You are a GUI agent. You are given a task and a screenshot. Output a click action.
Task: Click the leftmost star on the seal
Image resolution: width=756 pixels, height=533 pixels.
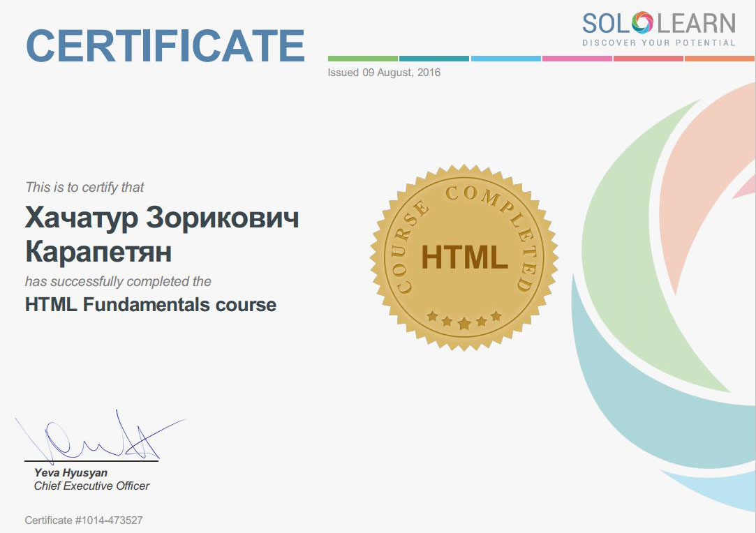click(x=432, y=317)
